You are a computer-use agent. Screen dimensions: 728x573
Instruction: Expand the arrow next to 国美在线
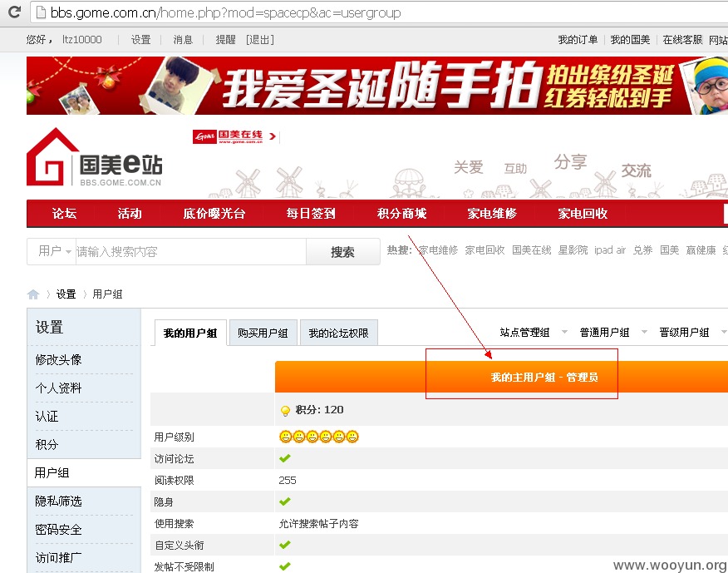[273, 136]
